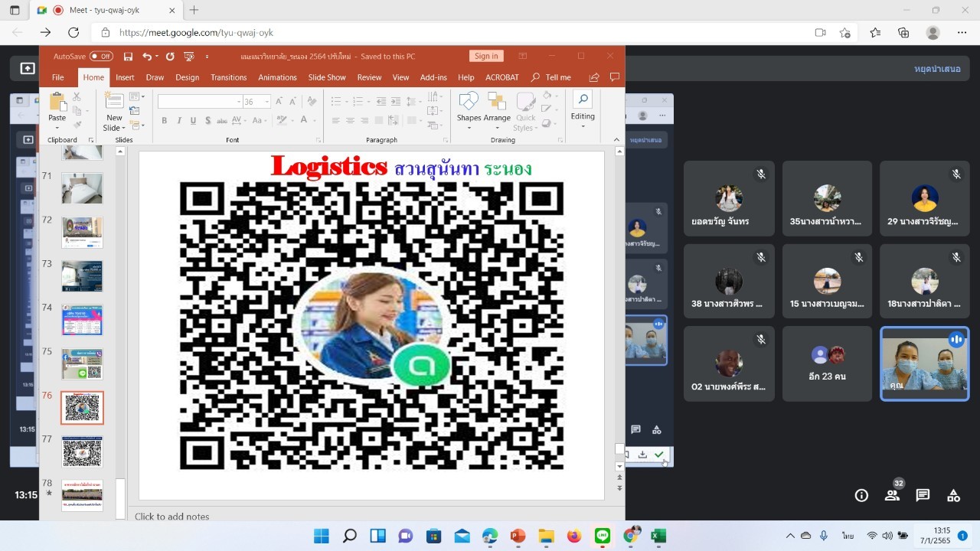Click the Undo arrow icon
The image size is (980, 551).
[147, 57]
